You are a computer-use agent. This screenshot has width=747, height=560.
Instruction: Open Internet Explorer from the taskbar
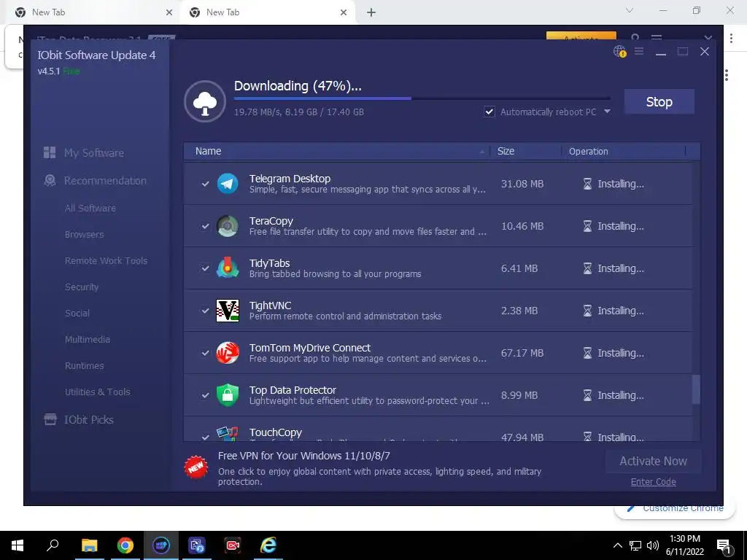[268, 545]
